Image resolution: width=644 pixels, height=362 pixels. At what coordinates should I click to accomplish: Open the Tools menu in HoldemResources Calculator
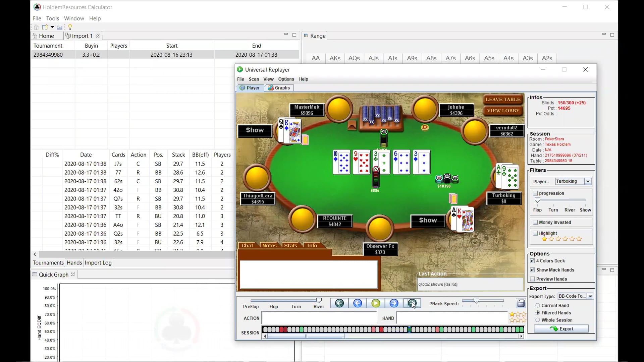point(53,18)
